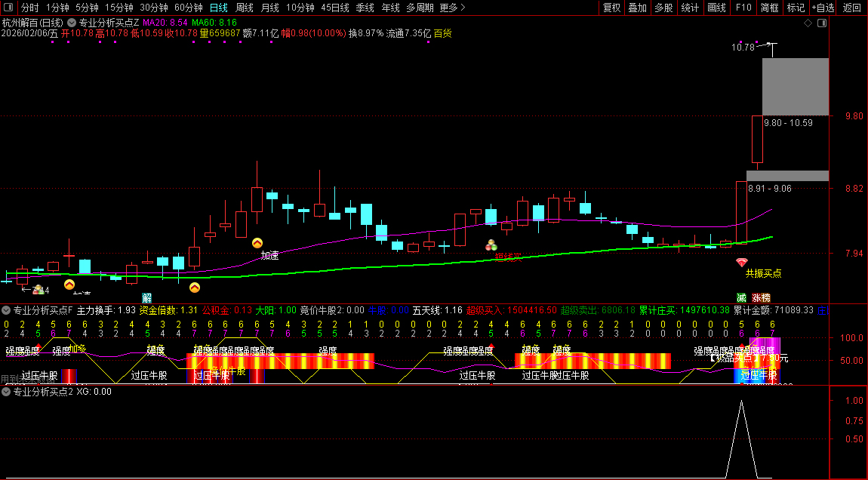
Task: Expand the 专业分析买点2 indicator menu
Action: [6, 392]
